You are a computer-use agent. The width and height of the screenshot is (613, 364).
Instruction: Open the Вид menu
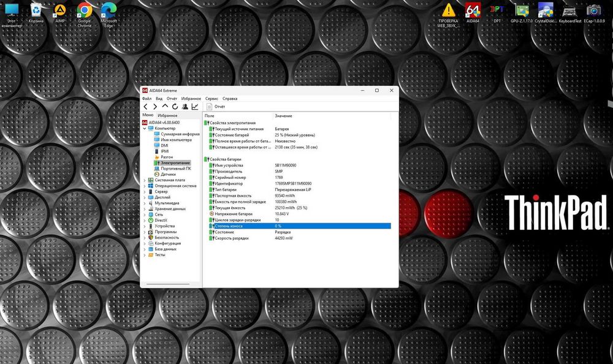coord(159,99)
